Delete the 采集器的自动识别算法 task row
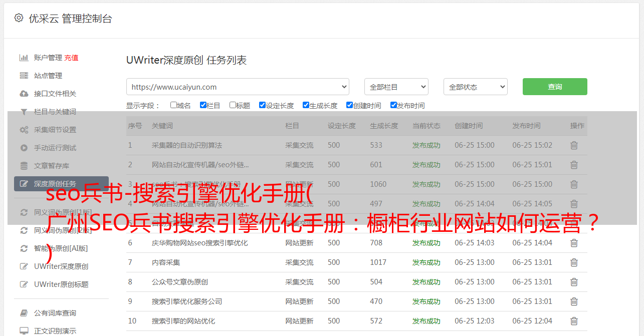 pos(574,145)
